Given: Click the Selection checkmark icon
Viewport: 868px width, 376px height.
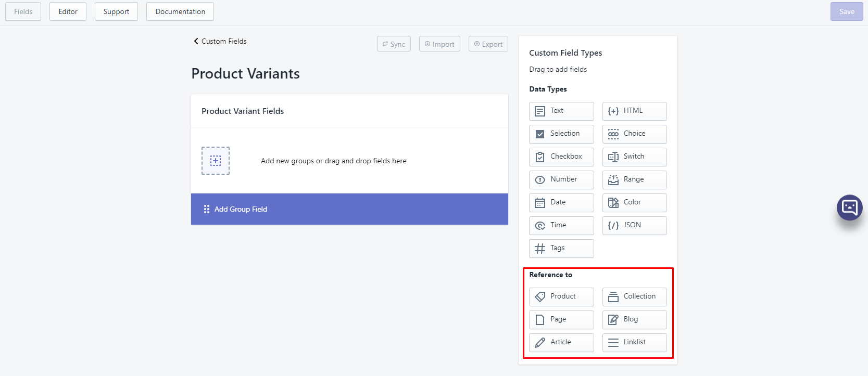Looking at the screenshot, I should click(540, 134).
